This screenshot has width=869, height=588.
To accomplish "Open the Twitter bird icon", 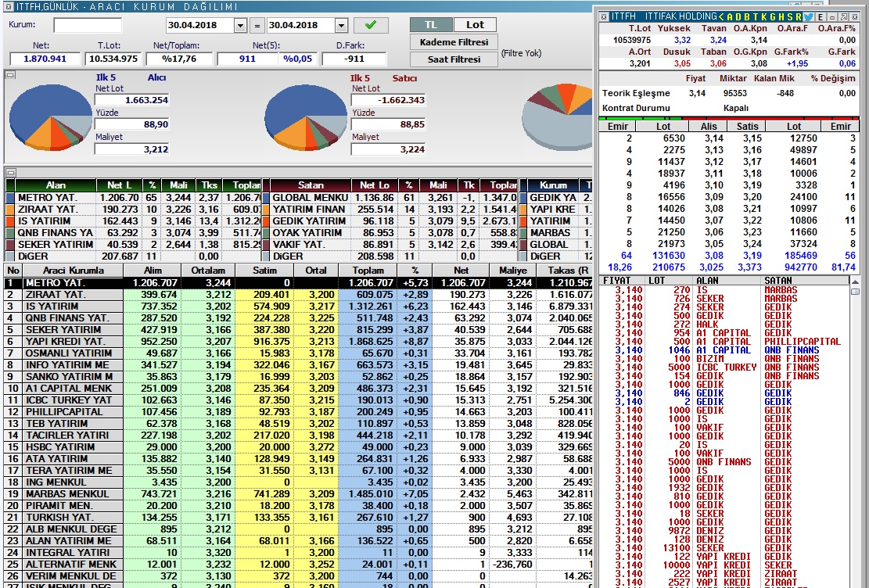I will [x=808, y=16].
